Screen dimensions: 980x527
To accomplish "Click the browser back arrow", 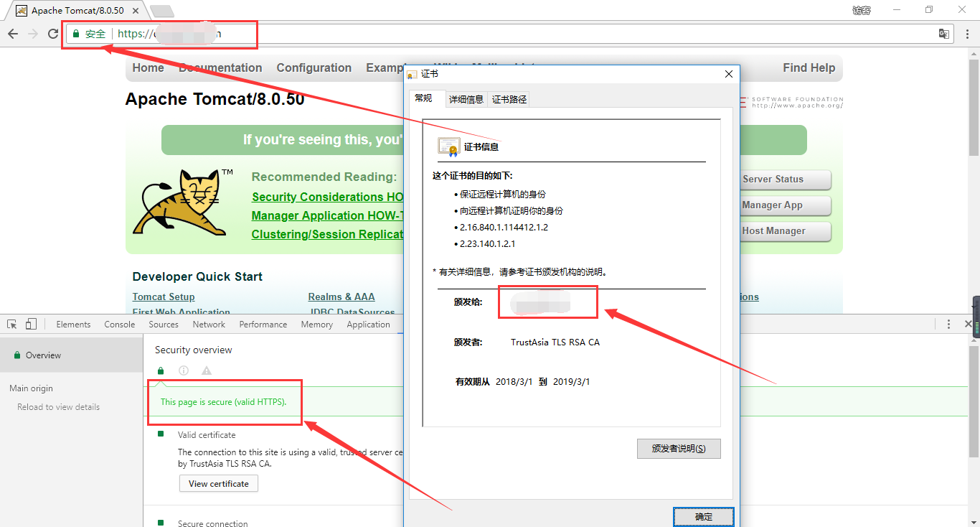I will tap(13, 34).
